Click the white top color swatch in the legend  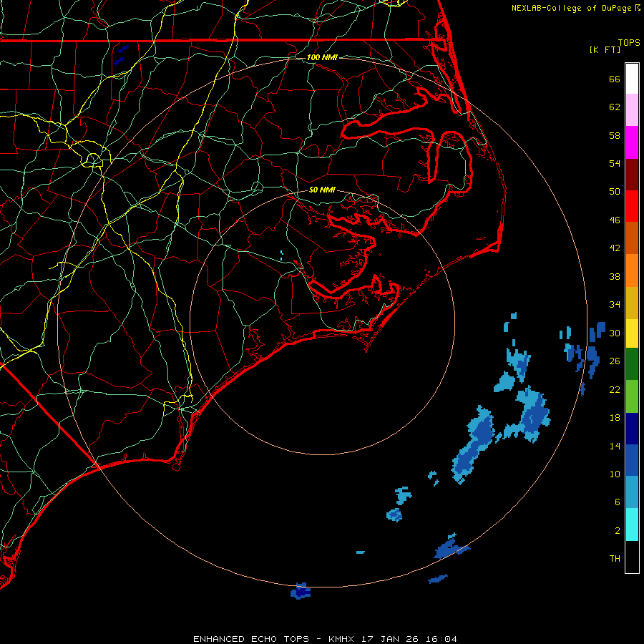tap(632, 79)
